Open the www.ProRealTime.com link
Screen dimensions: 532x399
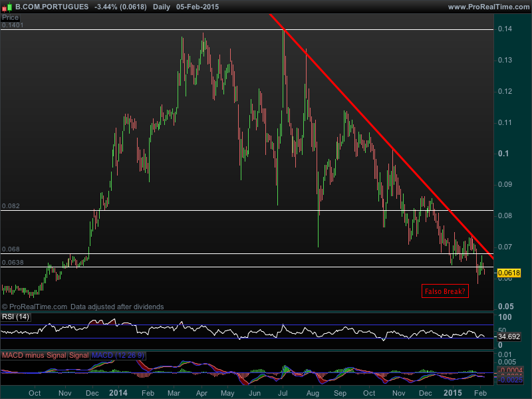click(489, 7)
